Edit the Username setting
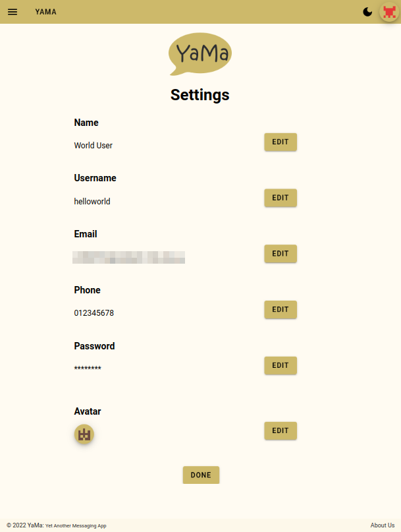401x532 pixels. [281, 198]
